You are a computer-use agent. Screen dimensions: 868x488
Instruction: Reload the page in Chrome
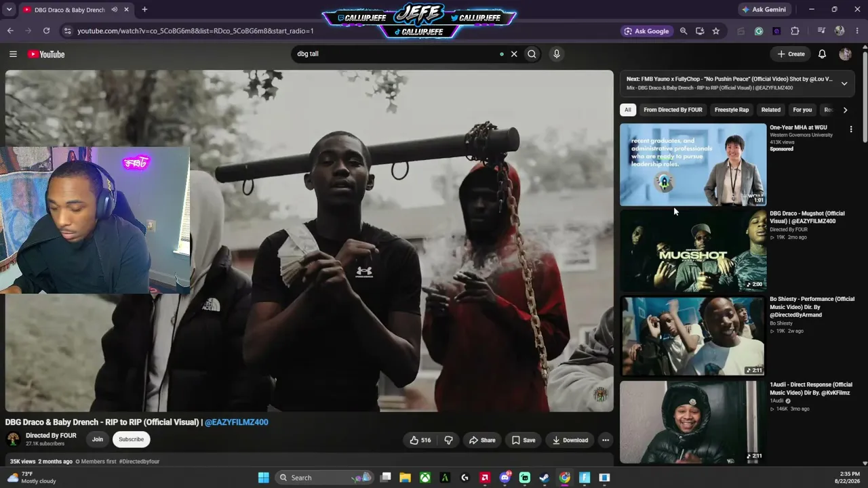[x=46, y=30]
